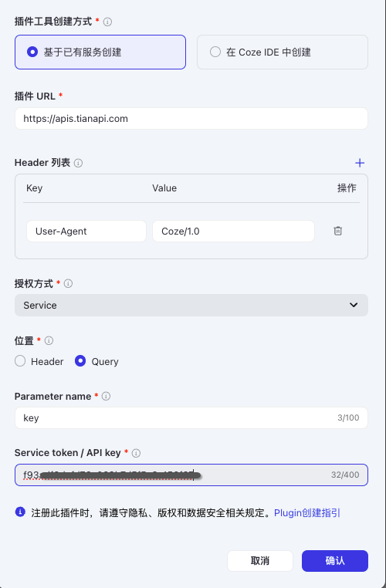Open info icon next to Header 列表
Image resolution: width=386 pixels, height=588 pixels.
(x=78, y=163)
